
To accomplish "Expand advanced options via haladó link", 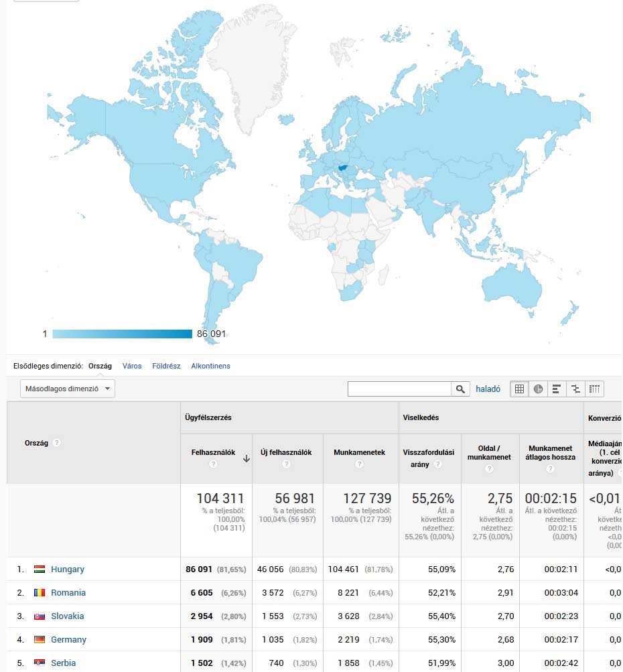I will (x=488, y=389).
